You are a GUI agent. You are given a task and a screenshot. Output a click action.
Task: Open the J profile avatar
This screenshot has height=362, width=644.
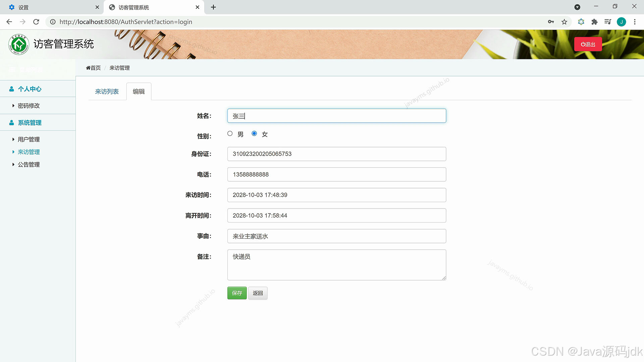tap(621, 22)
